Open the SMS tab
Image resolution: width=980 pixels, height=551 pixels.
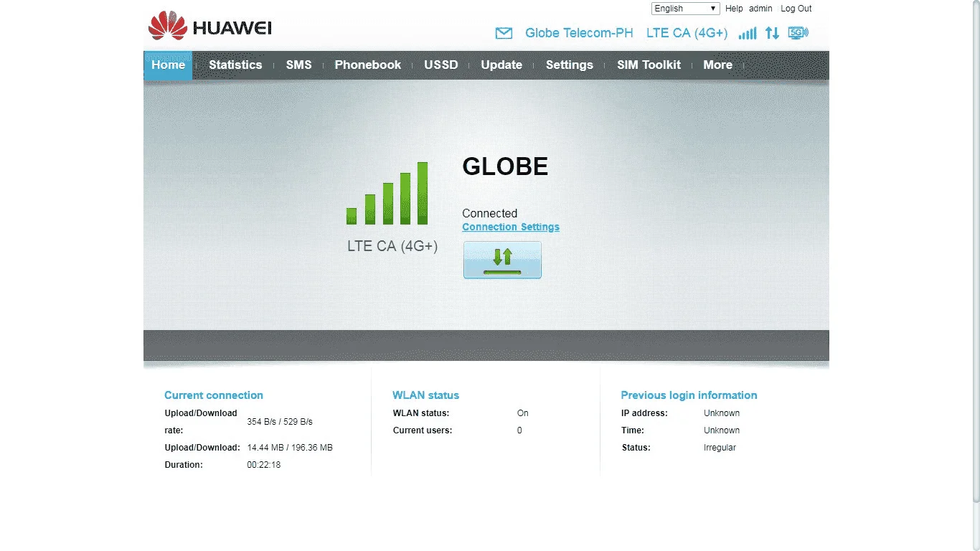298,65
